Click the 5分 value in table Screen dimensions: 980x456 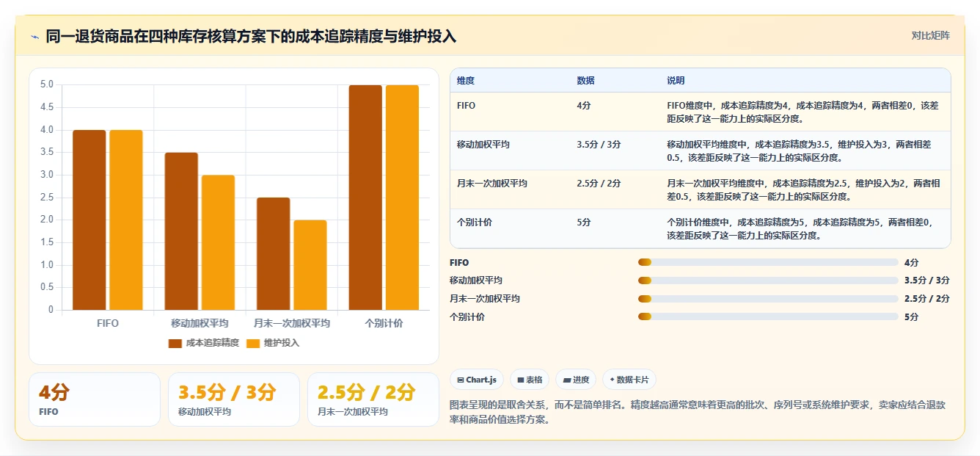[584, 222]
